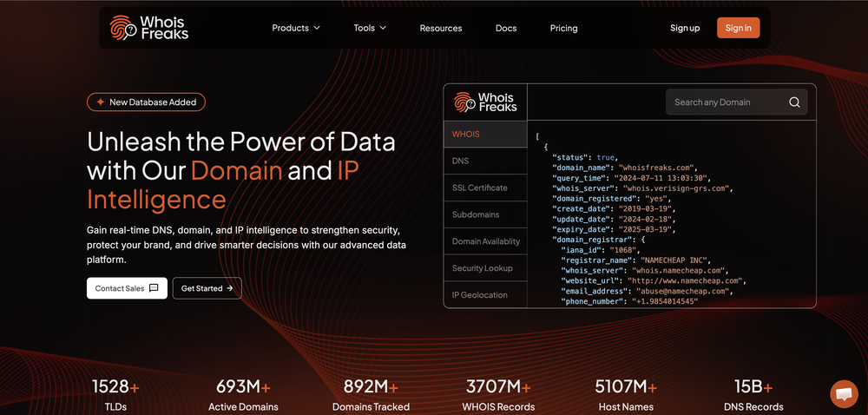Click the "2019-03-19" create date value
This screenshot has width=868, height=415.
coord(646,209)
